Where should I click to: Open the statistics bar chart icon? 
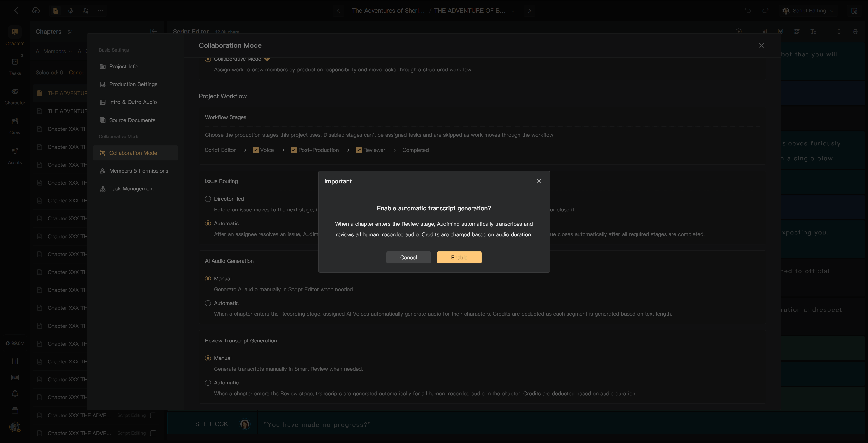15,361
